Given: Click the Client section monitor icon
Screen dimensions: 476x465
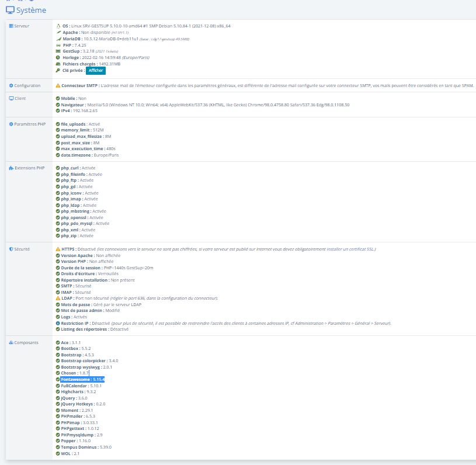Looking at the screenshot, I should [11, 98].
